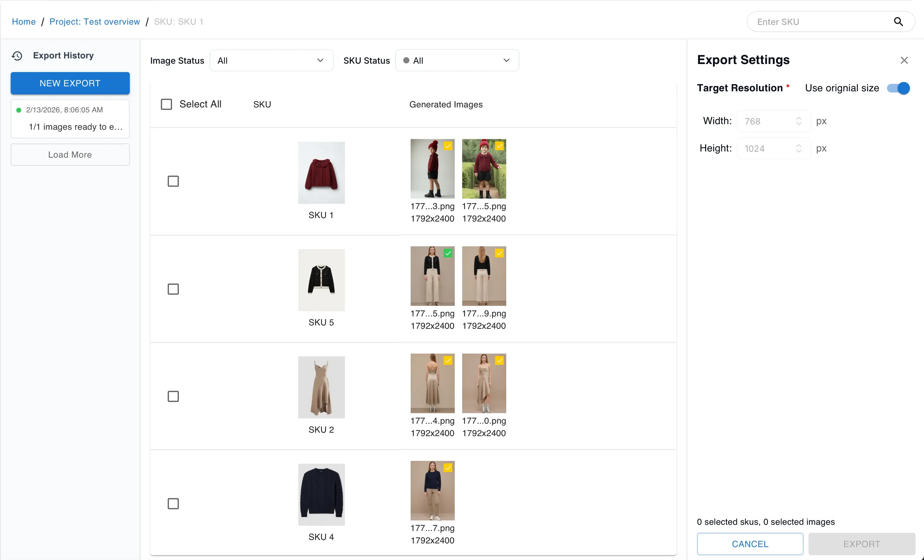Image resolution: width=924 pixels, height=560 pixels.
Task: Toggle yellow check on SKU 5 177...9.png
Action: pos(500,253)
